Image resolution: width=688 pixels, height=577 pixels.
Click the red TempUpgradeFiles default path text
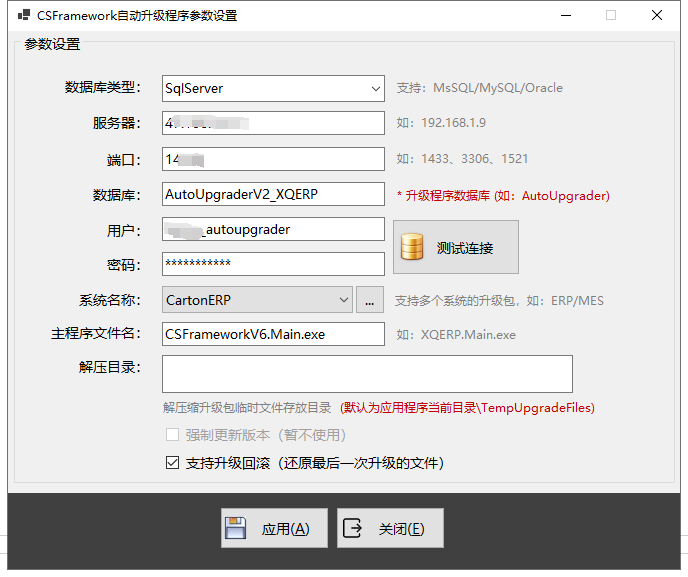(x=467, y=408)
